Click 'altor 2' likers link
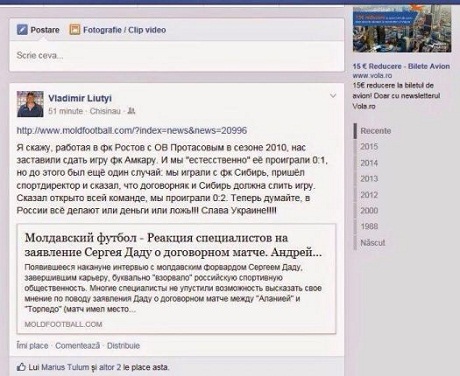Image resolution: width=460 pixels, height=376 pixels. [x=110, y=367]
